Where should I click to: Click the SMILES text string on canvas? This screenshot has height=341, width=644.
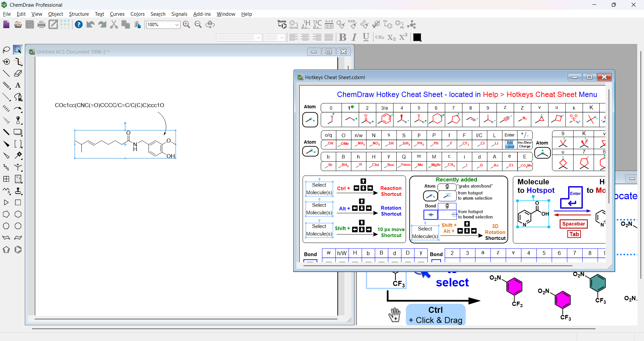[109, 105]
